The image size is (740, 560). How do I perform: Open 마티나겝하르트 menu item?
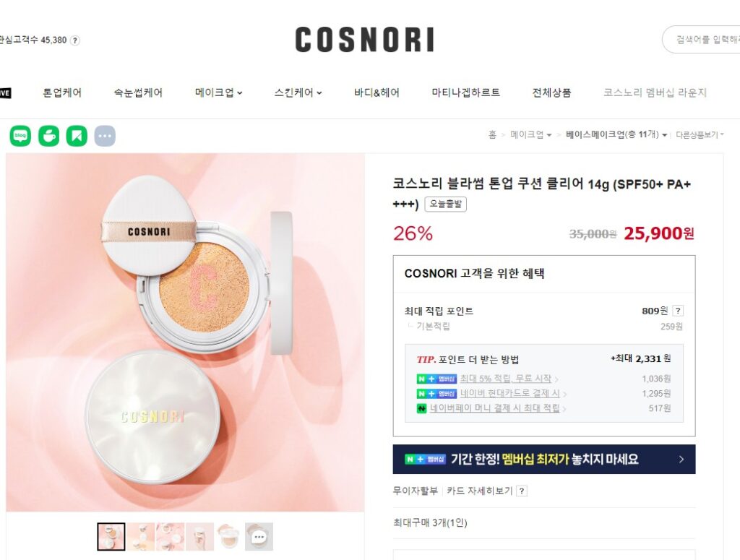click(466, 92)
